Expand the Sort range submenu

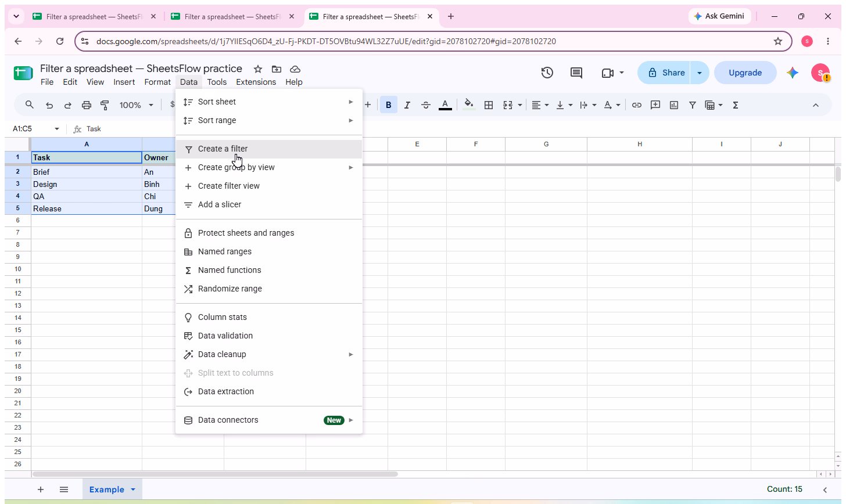pos(269,120)
